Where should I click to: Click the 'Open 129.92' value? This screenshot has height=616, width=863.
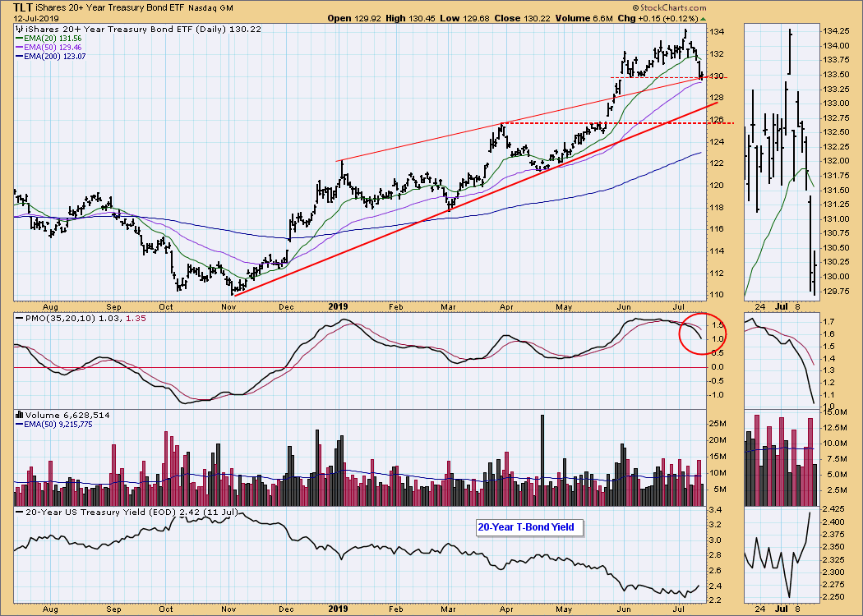point(354,18)
